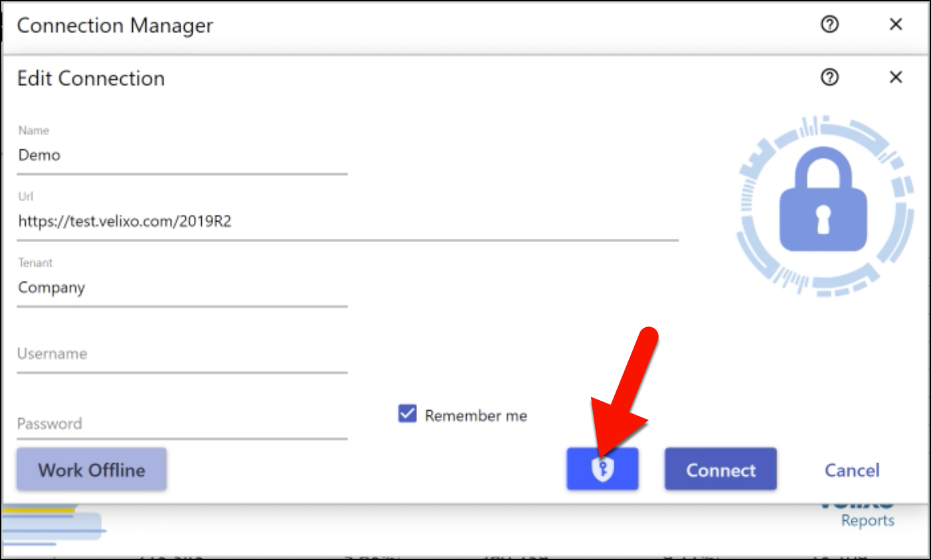Uncheck the Remember me checkbox
The height and width of the screenshot is (560, 931).
(407, 414)
